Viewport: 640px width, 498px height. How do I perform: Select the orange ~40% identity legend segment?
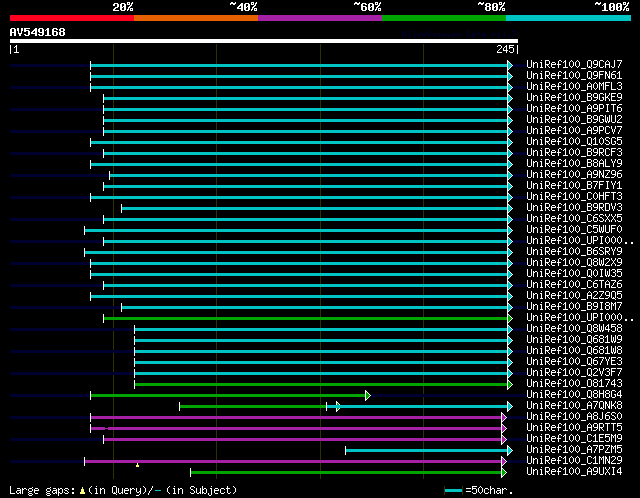click(196, 18)
